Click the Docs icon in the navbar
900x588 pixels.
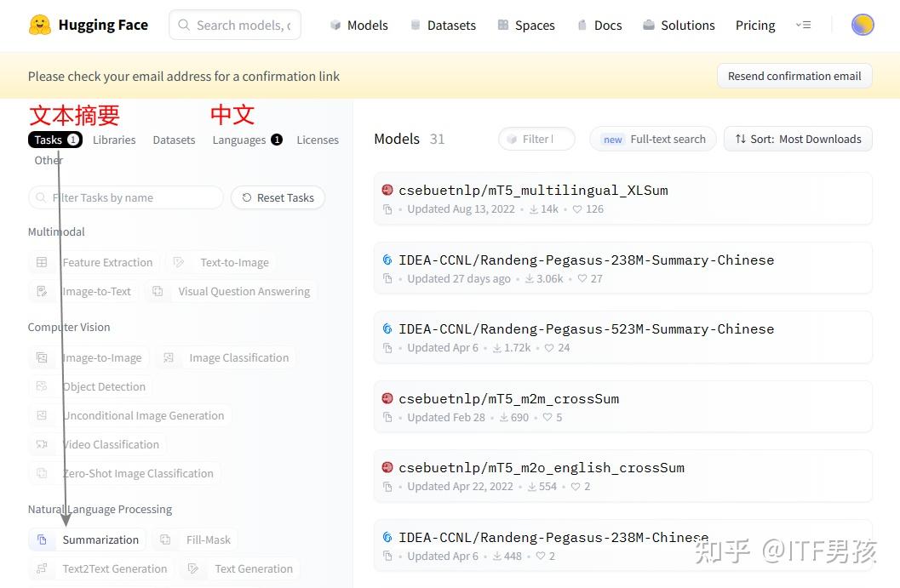click(x=582, y=26)
